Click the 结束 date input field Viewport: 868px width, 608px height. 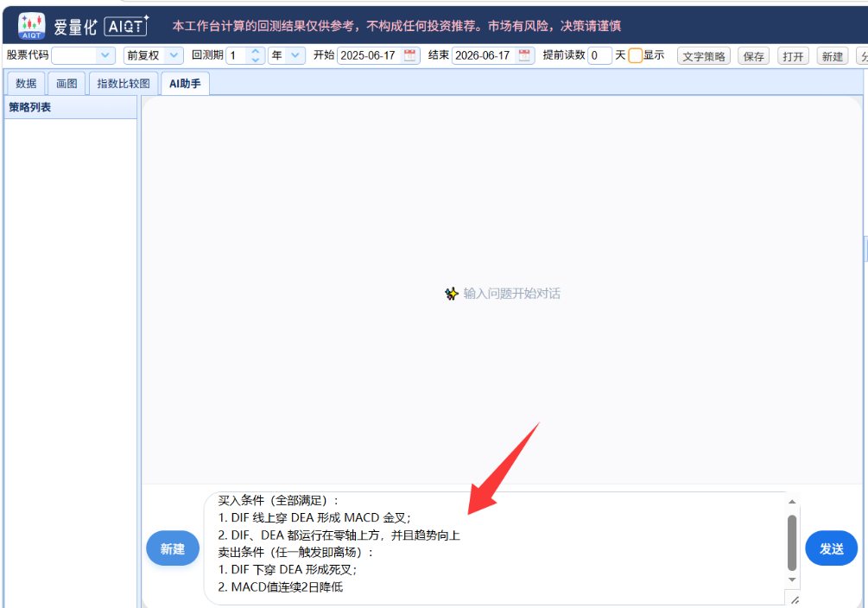click(493, 55)
